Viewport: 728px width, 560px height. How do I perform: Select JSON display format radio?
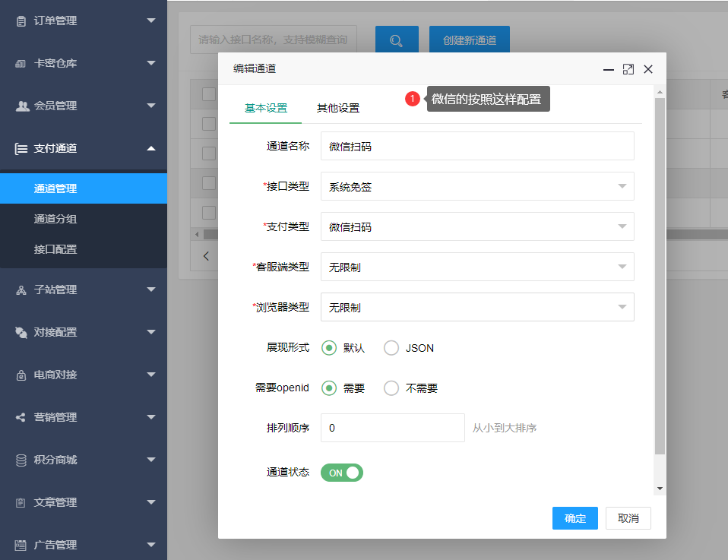[x=391, y=348]
